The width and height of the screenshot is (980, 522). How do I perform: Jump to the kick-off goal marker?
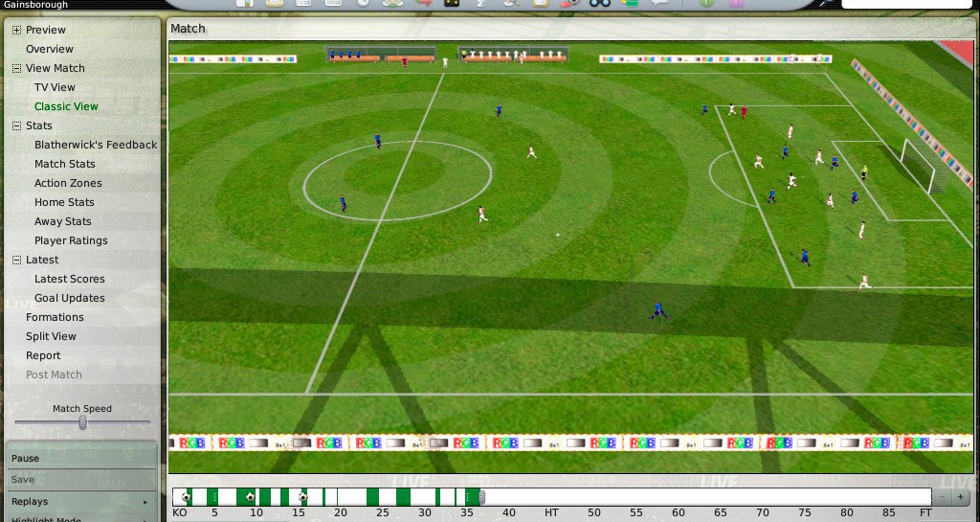pyautogui.click(x=186, y=498)
